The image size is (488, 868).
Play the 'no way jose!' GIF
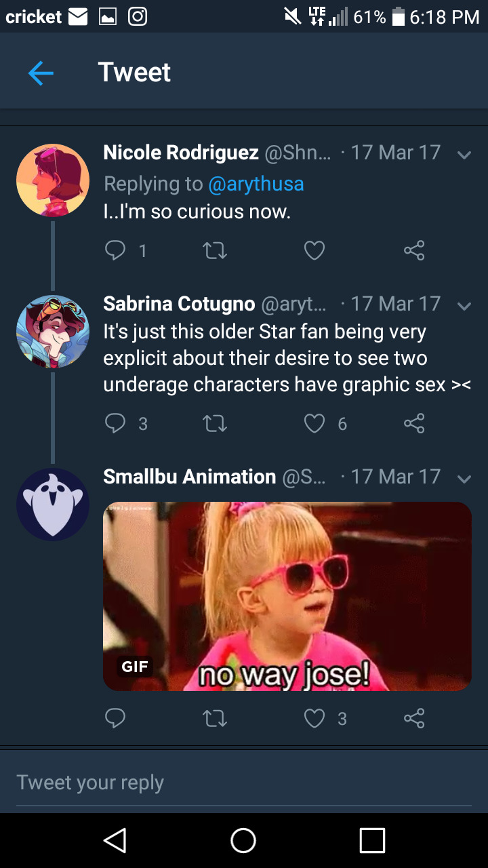coord(287,596)
